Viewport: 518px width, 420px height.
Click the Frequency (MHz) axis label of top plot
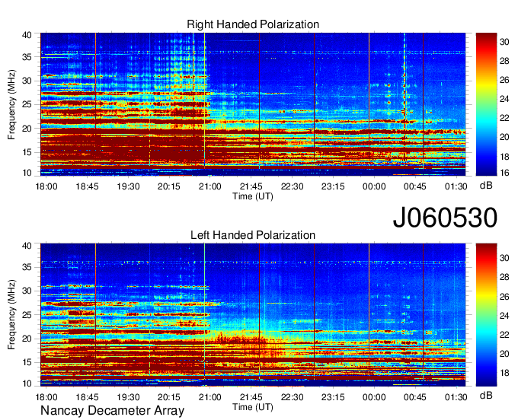point(11,104)
